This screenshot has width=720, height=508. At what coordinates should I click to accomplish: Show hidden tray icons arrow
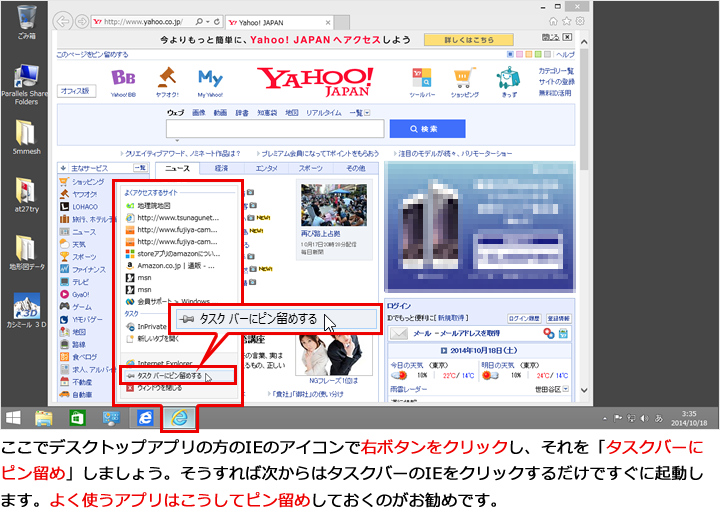pyautogui.click(x=605, y=418)
